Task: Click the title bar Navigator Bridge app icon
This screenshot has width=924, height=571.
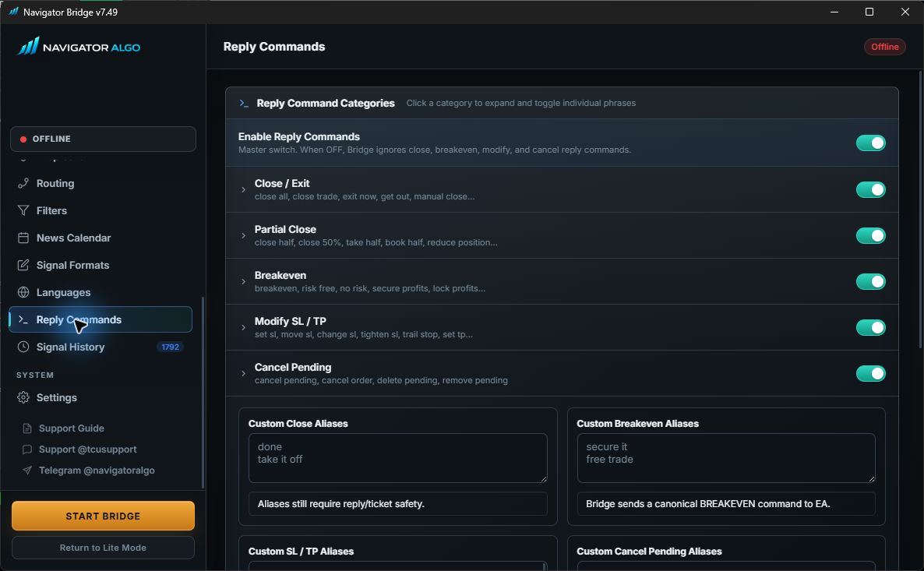Action: click(13, 12)
